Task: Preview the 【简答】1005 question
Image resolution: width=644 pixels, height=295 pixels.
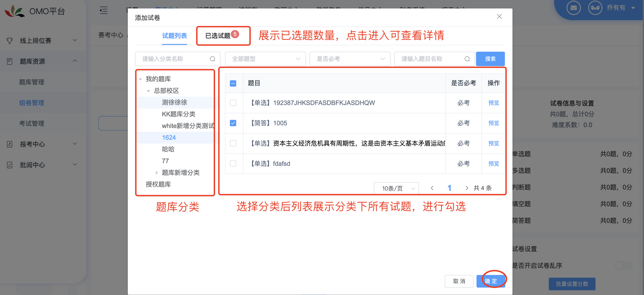Action: [x=493, y=123]
